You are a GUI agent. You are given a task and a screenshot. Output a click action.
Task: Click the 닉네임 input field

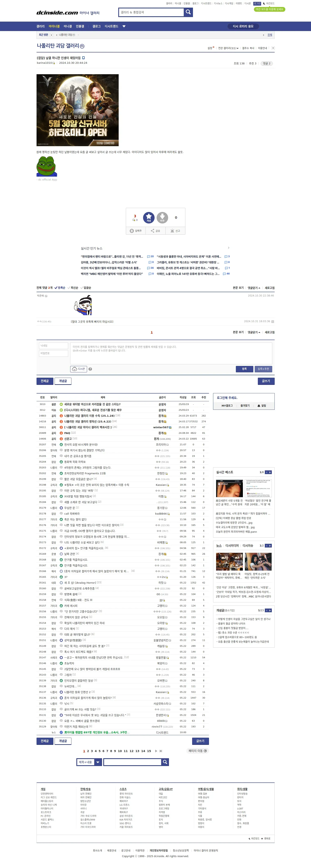click(54, 346)
